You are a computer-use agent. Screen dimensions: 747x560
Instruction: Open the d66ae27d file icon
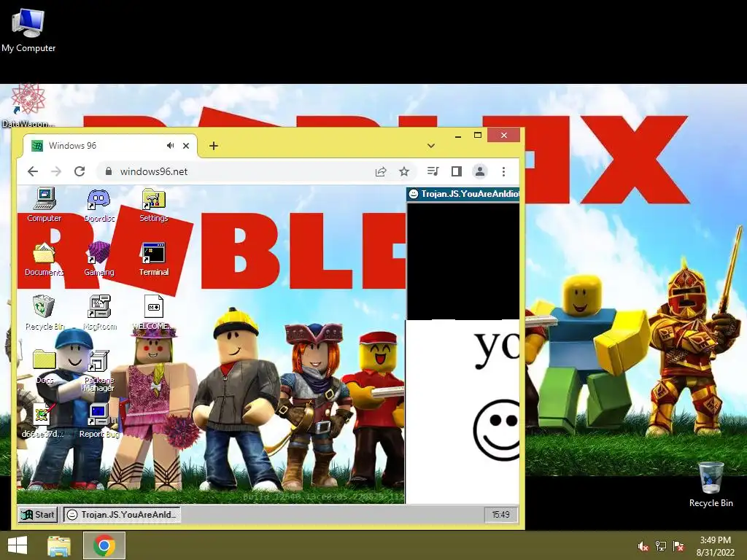click(x=42, y=420)
